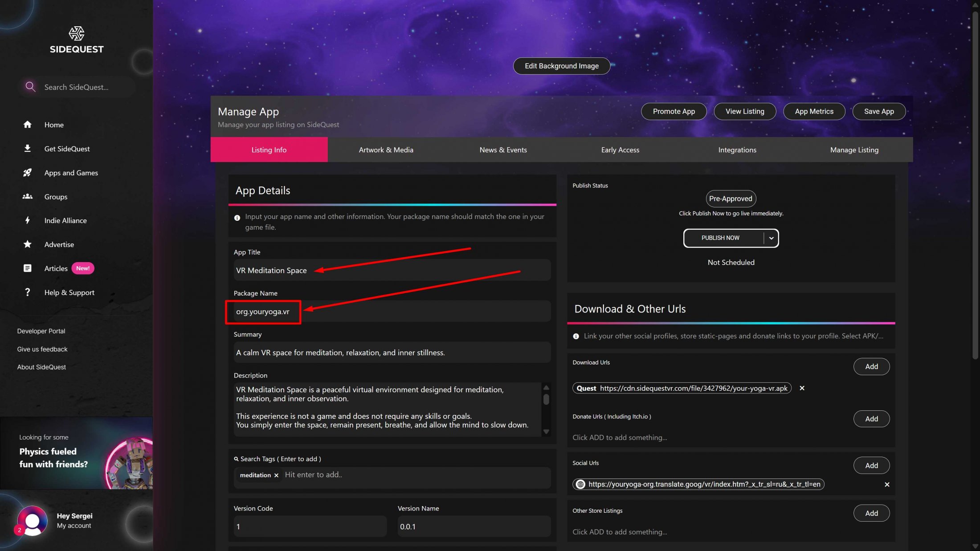The width and height of the screenshot is (980, 551).
Task: Click the SideQuest logo icon
Action: (x=76, y=33)
